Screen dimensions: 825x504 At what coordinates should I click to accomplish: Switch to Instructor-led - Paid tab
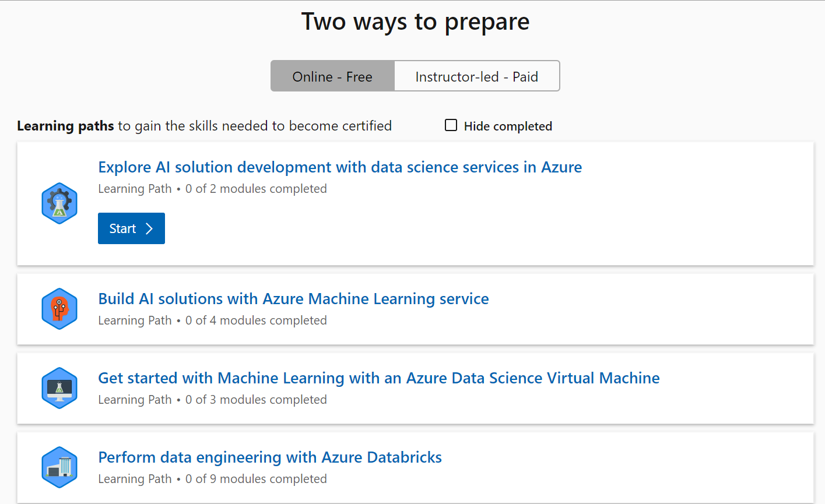click(x=477, y=76)
